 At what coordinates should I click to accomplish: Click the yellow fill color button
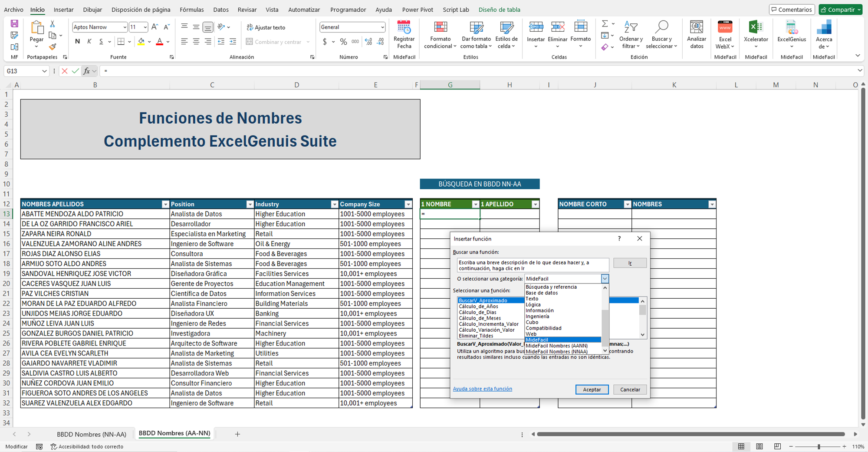coord(141,42)
